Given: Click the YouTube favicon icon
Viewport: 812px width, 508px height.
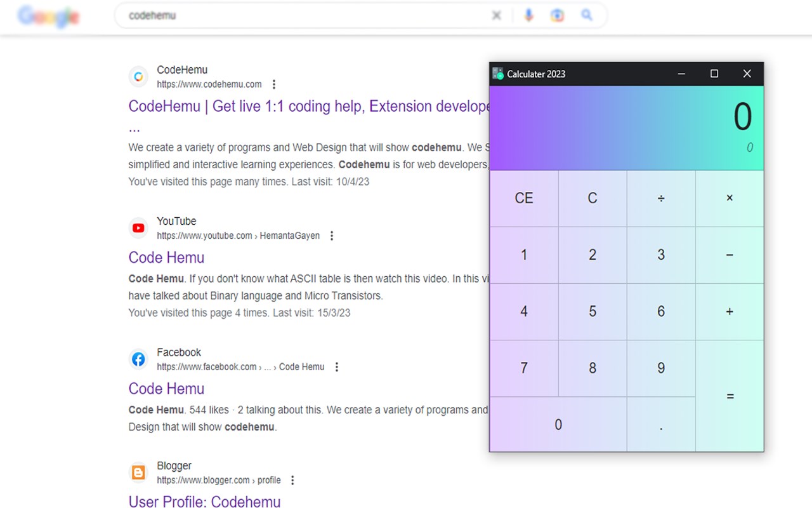Looking at the screenshot, I should (x=138, y=228).
